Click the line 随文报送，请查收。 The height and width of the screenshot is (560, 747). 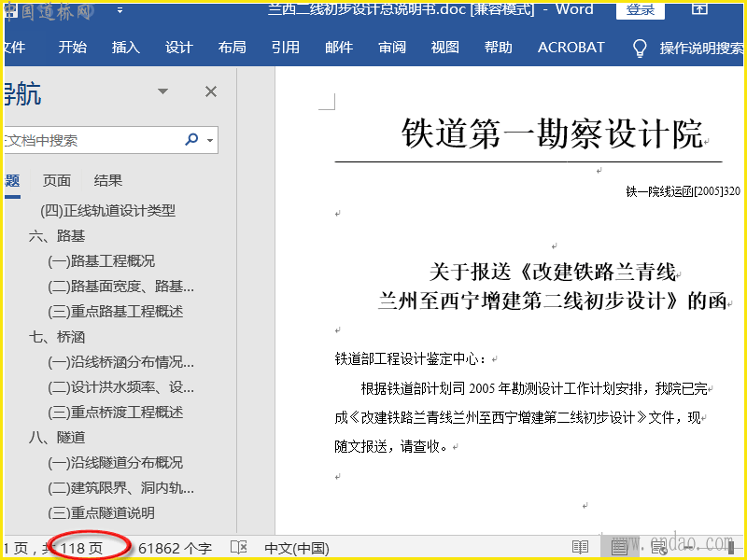click(x=391, y=446)
